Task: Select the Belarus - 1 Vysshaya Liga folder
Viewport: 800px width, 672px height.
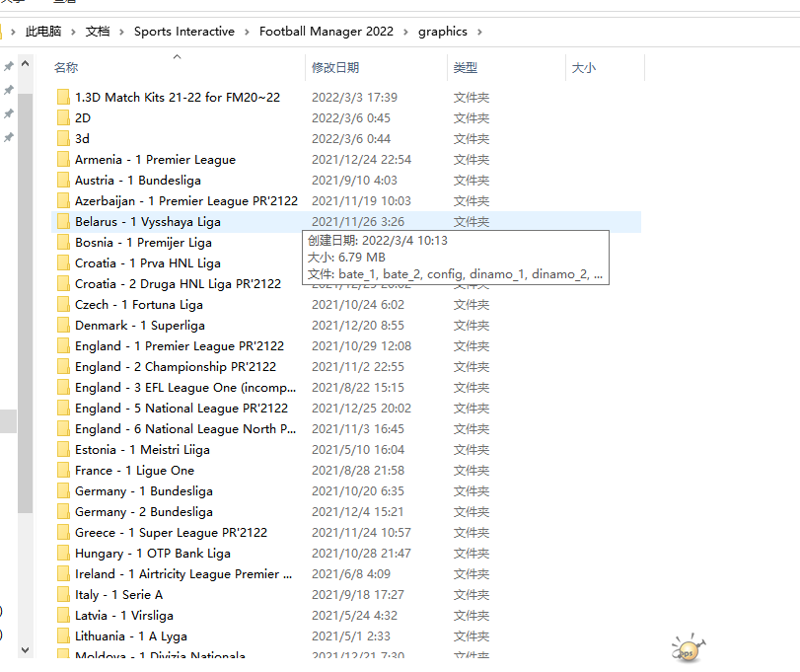Action: pos(148,222)
